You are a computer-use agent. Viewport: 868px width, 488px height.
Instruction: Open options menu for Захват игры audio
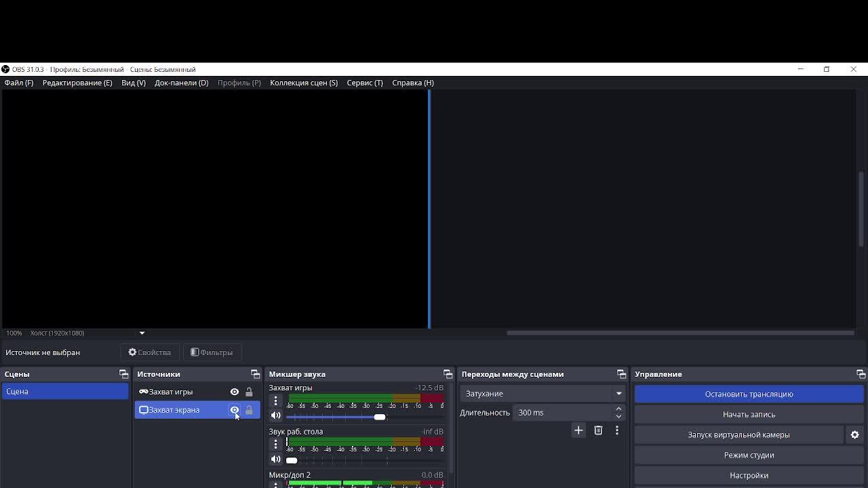click(x=275, y=401)
